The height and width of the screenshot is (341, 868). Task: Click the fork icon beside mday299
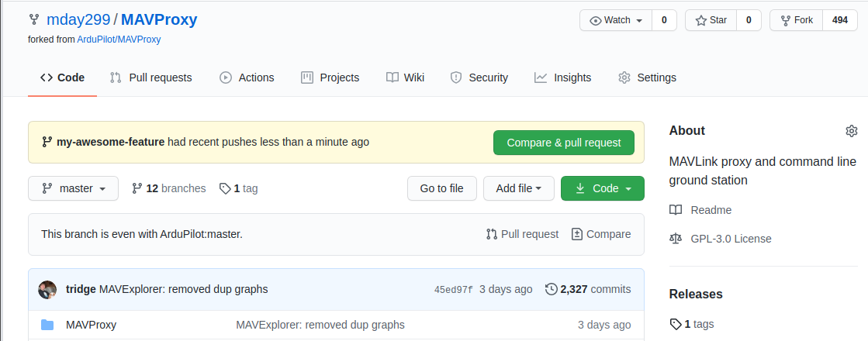click(x=34, y=20)
